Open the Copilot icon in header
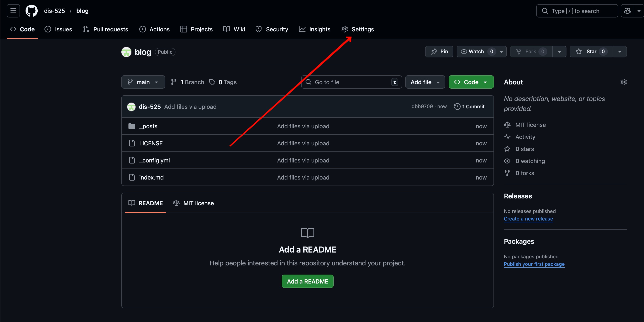The image size is (644, 322). point(627,11)
